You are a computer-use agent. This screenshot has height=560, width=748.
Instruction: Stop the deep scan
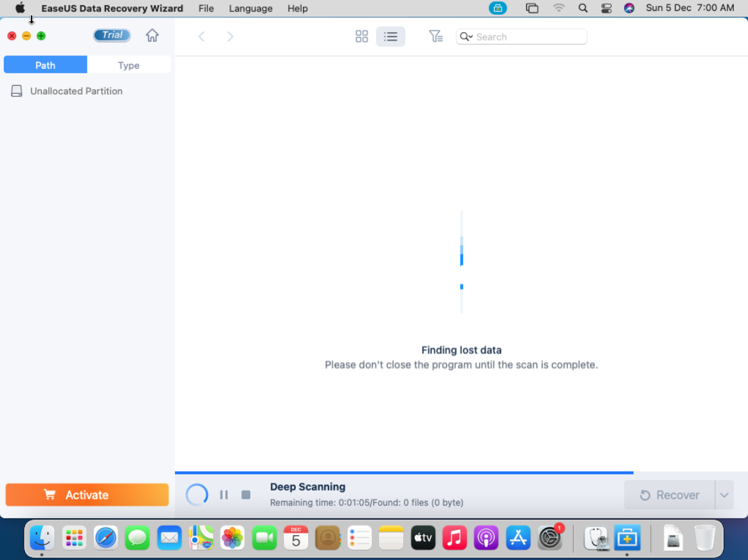[246, 495]
